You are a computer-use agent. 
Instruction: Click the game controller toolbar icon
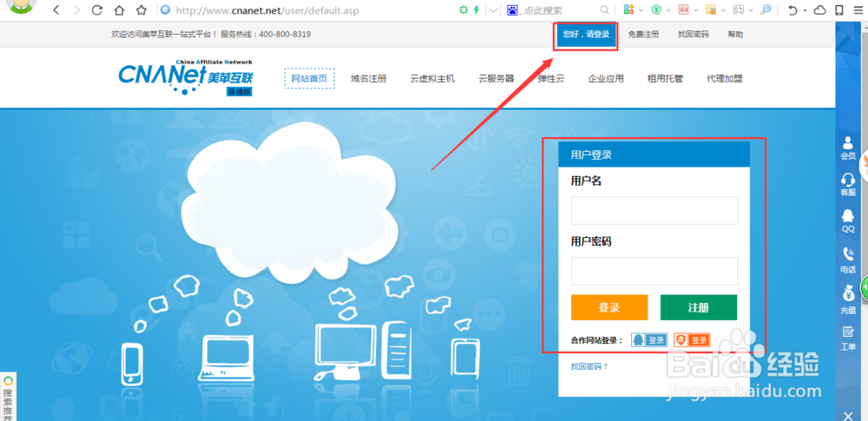738,10
